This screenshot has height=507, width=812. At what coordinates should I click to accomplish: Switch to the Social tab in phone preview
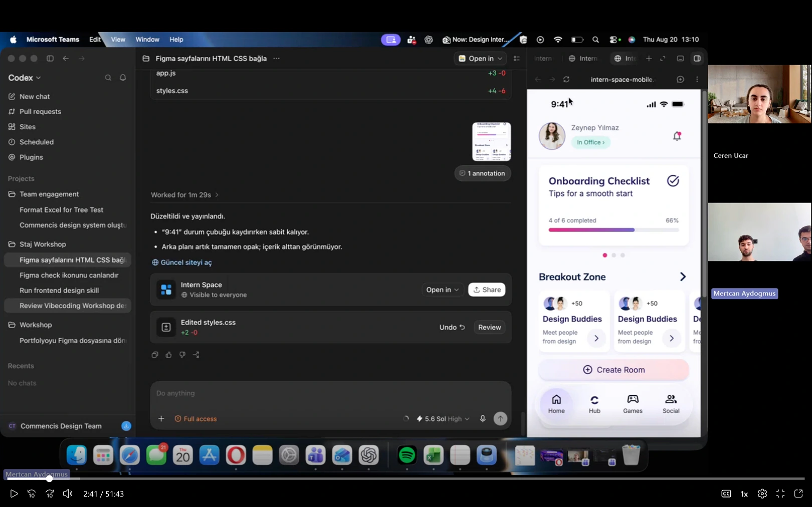tap(671, 404)
